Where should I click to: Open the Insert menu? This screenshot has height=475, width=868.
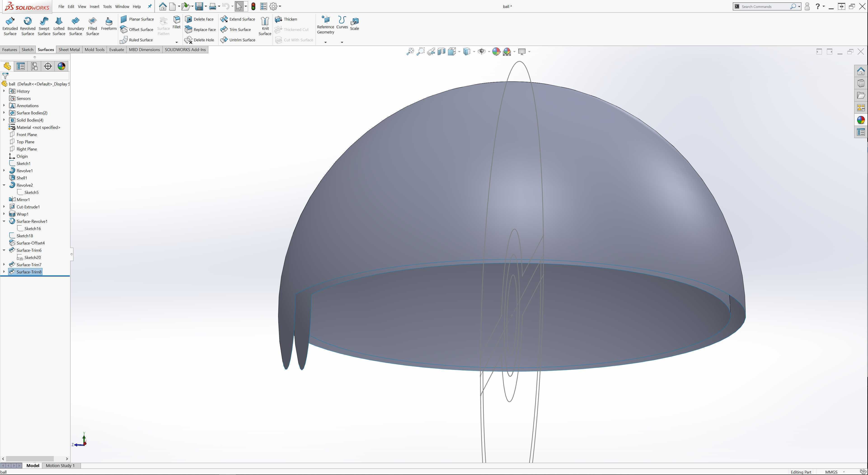click(x=94, y=6)
